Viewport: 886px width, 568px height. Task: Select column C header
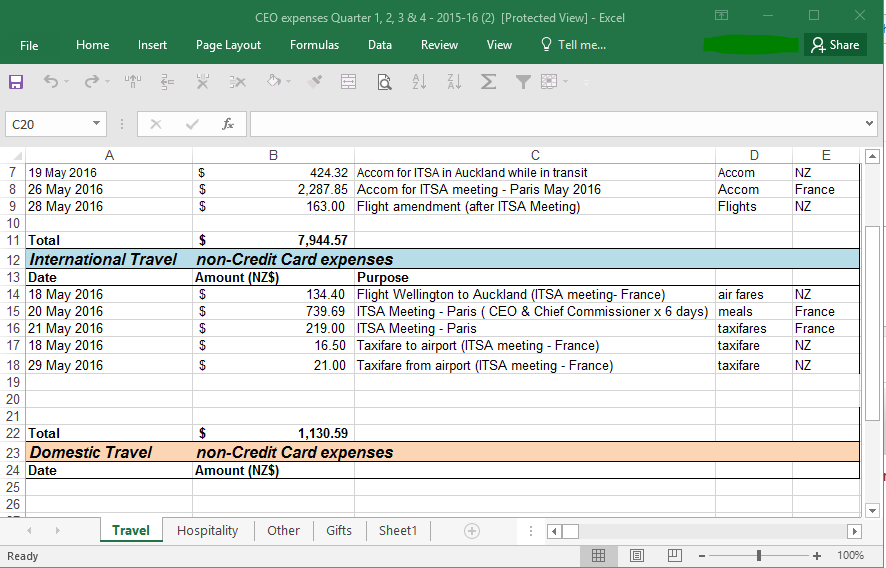[535, 155]
